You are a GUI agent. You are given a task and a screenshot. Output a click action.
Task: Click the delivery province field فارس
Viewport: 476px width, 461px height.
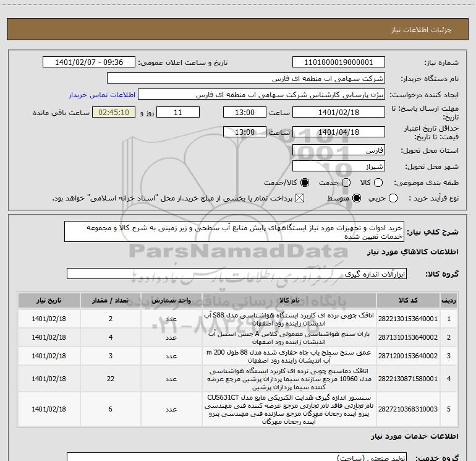pos(339,150)
